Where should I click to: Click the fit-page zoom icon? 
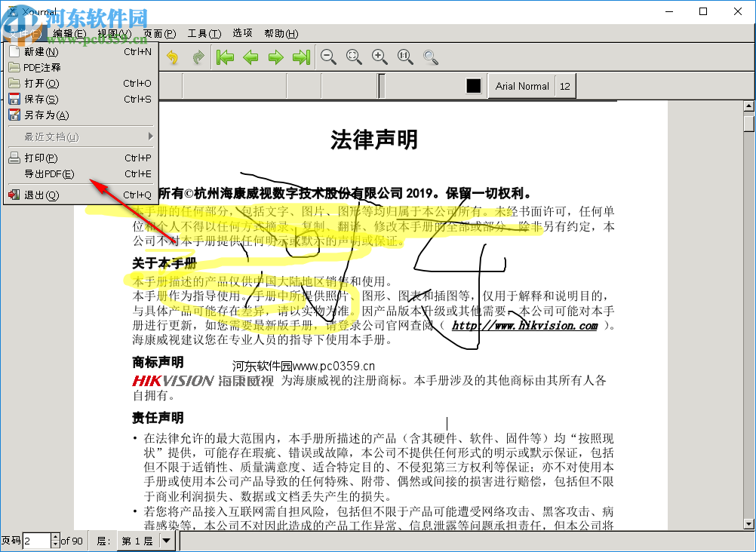(354, 57)
